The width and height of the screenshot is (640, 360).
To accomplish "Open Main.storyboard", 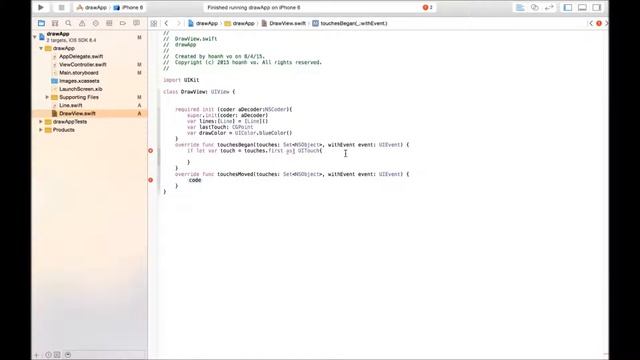I will [79, 73].
